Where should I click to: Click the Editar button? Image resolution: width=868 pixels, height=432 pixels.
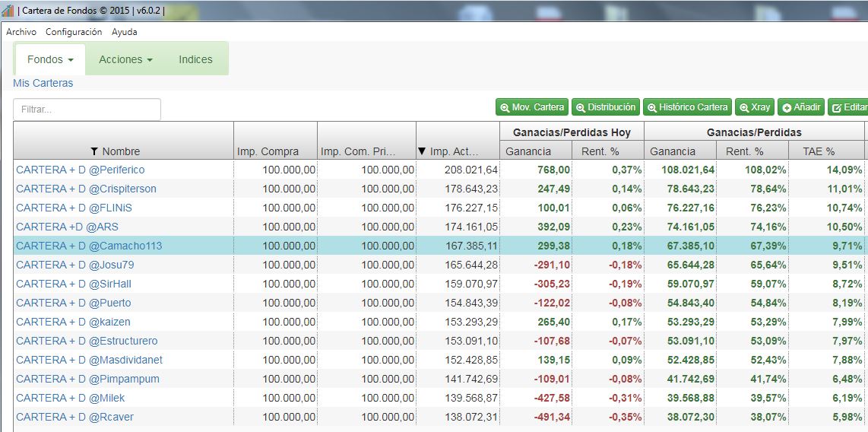(849, 107)
